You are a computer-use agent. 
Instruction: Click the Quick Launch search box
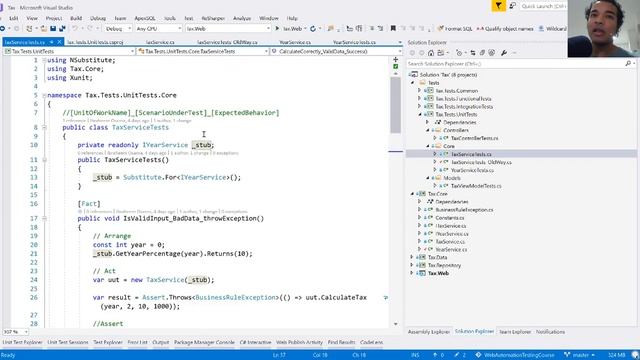pyautogui.click(x=543, y=6)
